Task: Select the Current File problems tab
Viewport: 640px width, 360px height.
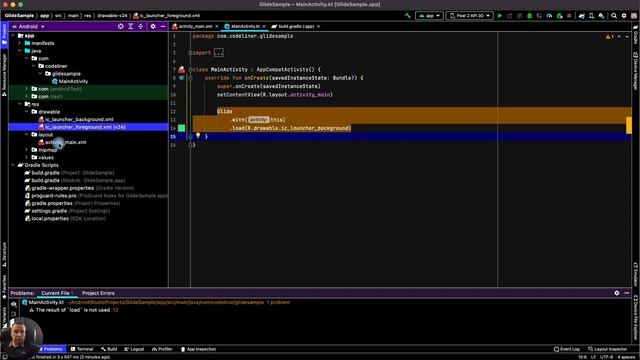Action: click(57, 293)
